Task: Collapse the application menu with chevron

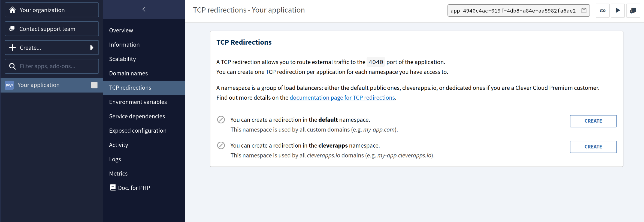Action: click(144, 10)
